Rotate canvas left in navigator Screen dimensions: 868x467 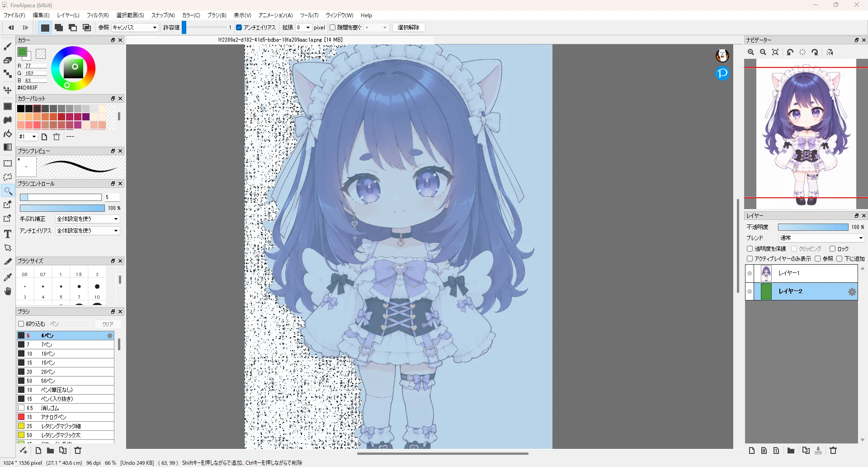coord(790,52)
